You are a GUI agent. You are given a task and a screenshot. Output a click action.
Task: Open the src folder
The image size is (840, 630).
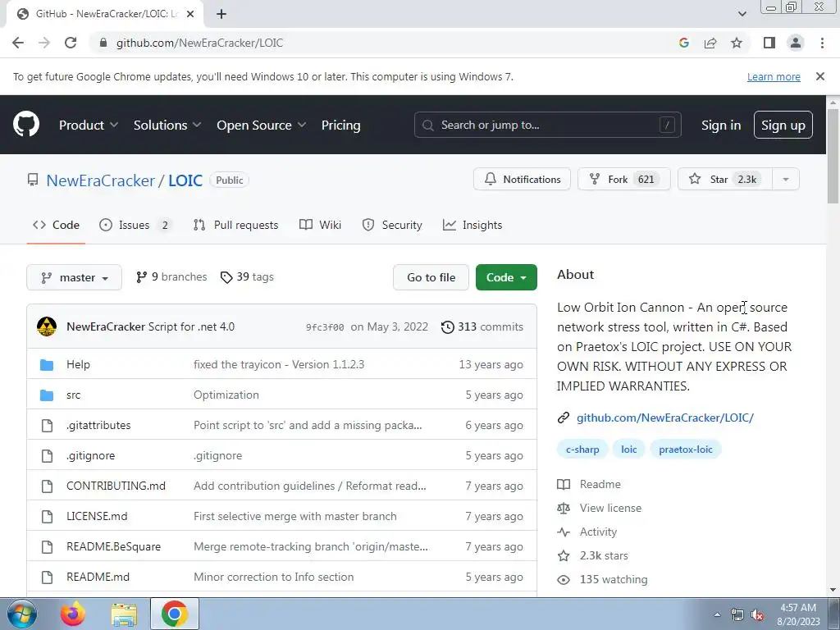[x=73, y=395]
